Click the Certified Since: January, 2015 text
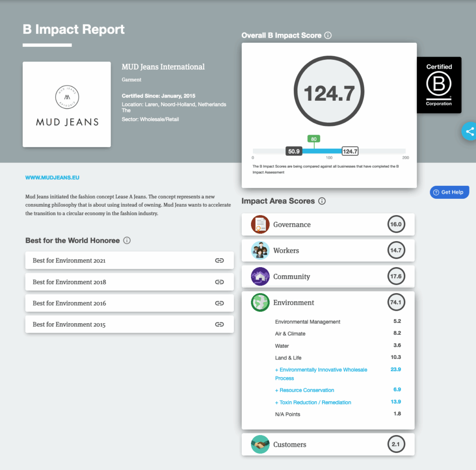Image resolution: width=476 pixels, height=470 pixels. 159,96
